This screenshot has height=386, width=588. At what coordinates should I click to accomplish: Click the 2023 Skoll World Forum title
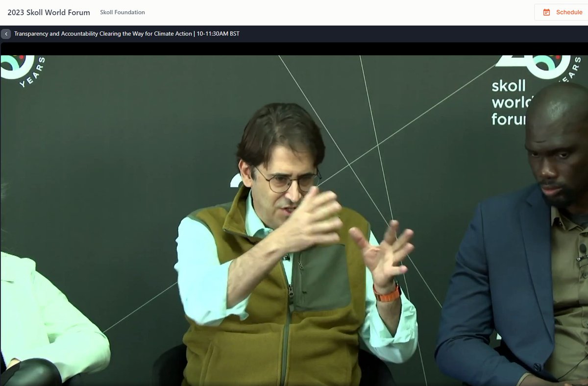pos(49,12)
